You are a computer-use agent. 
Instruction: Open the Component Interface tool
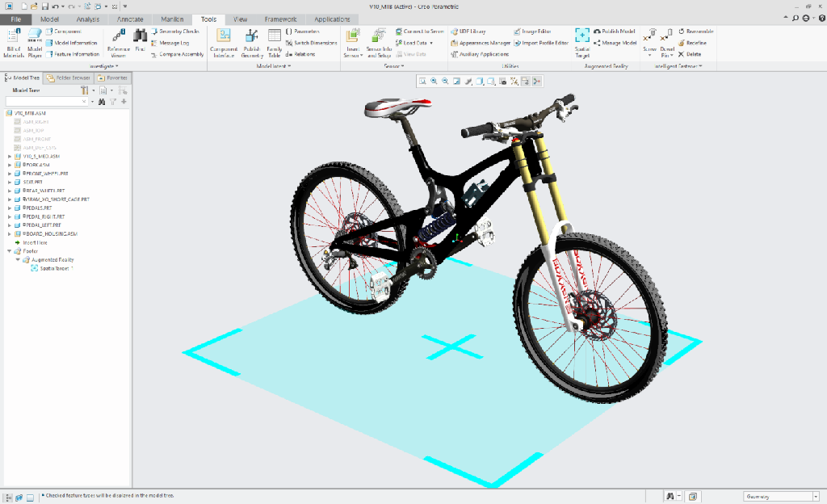coord(223,42)
